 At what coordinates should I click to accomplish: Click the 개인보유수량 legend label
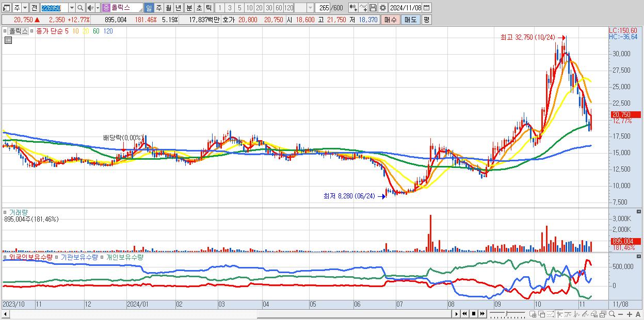coord(124,257)
